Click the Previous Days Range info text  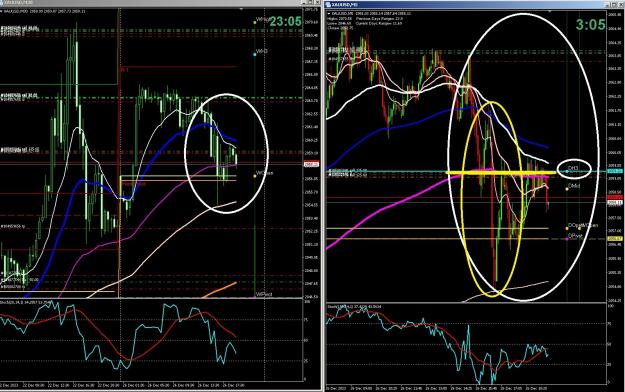(379, 18)
